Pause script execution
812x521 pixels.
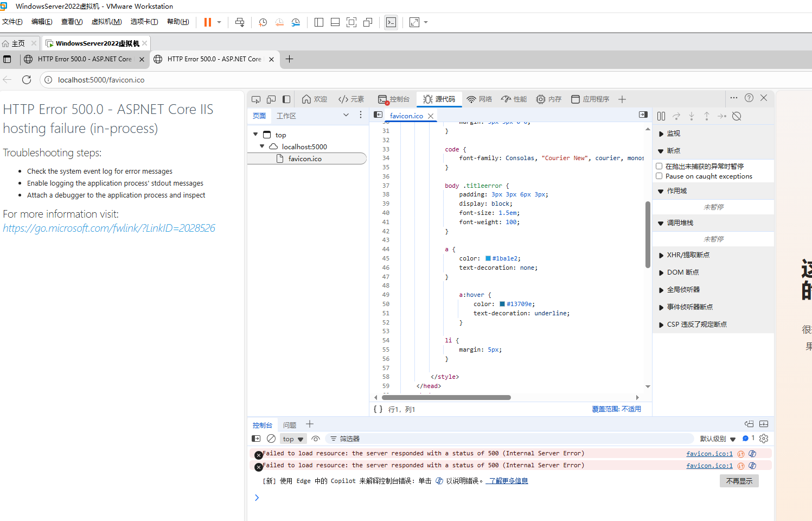(661, 116)
